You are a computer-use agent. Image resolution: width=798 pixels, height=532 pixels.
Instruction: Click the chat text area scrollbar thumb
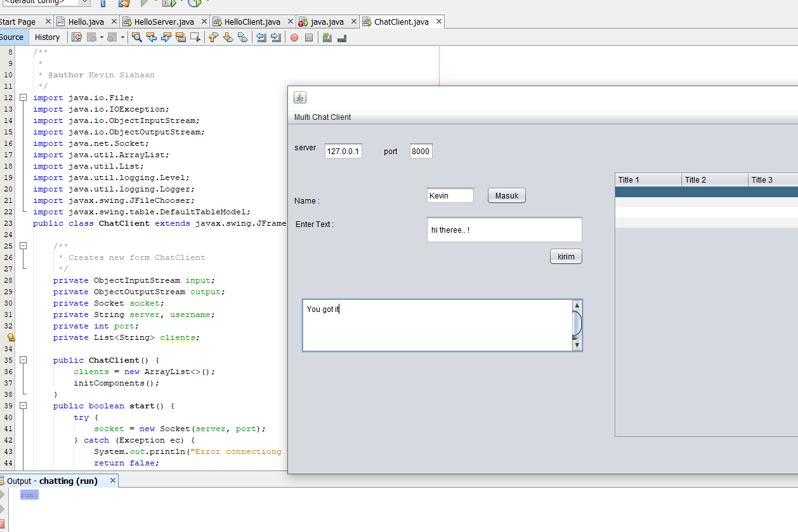[x=577, y=324]
